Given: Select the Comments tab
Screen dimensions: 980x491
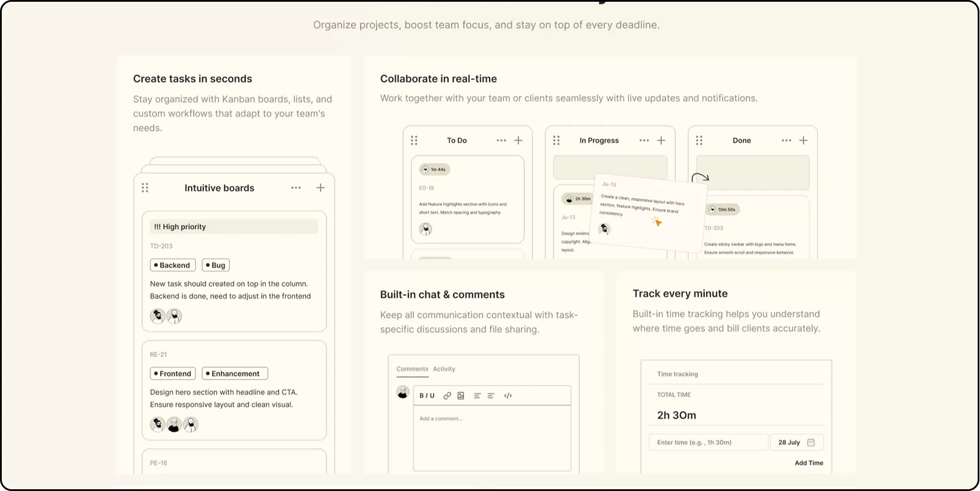Looking at the screenshot, I should tap(412, 369).
